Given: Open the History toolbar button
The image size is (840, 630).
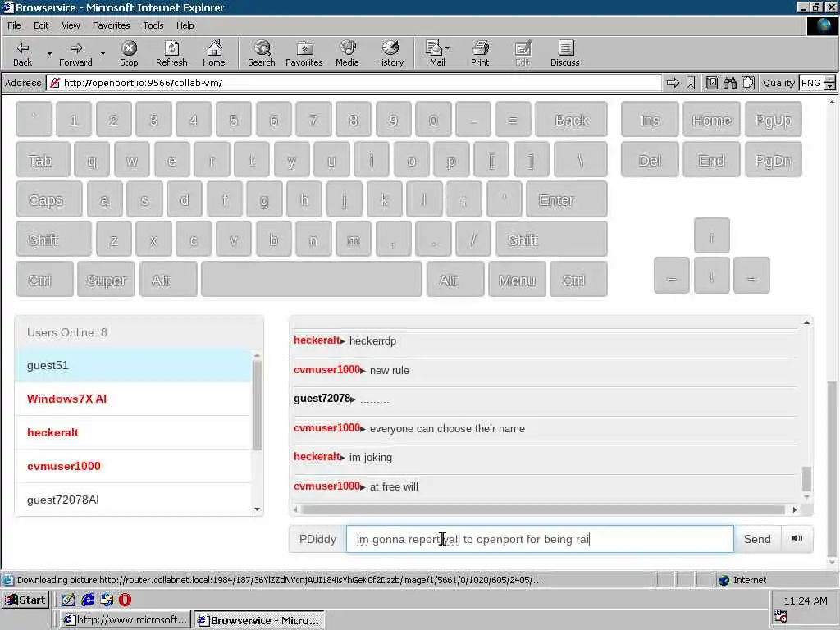Looking at the screenshot, I should (390, 53).
